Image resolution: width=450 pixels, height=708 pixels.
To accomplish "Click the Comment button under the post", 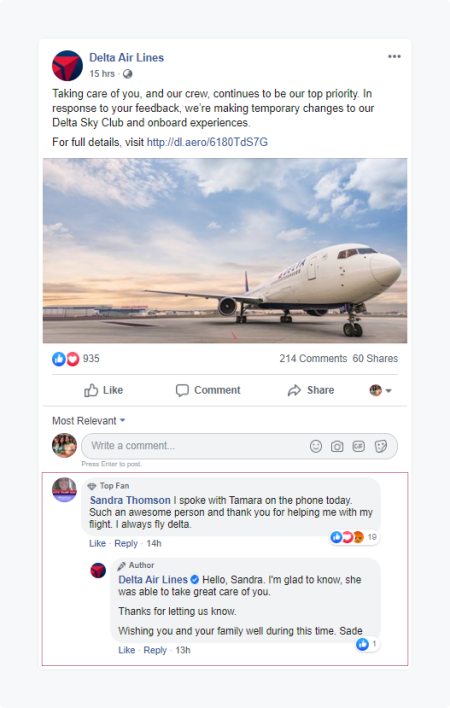I will 208,390.
